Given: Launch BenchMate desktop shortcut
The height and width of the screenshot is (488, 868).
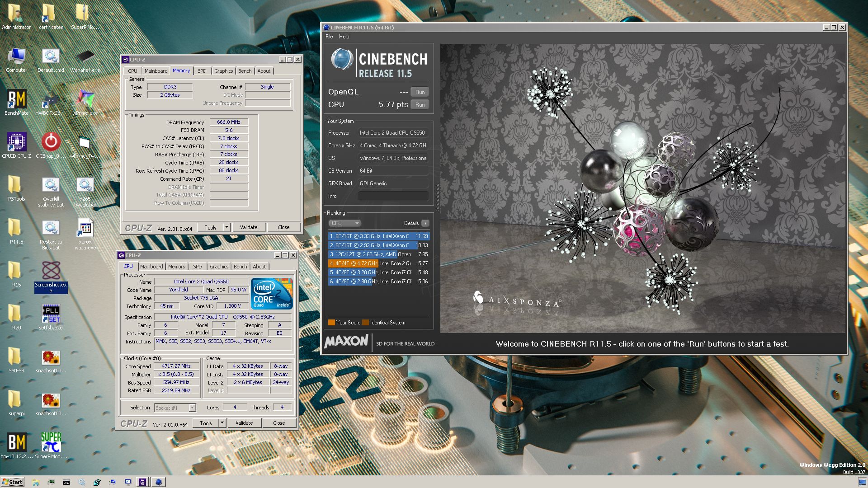Looking at the screenshot, I should 16,103.
